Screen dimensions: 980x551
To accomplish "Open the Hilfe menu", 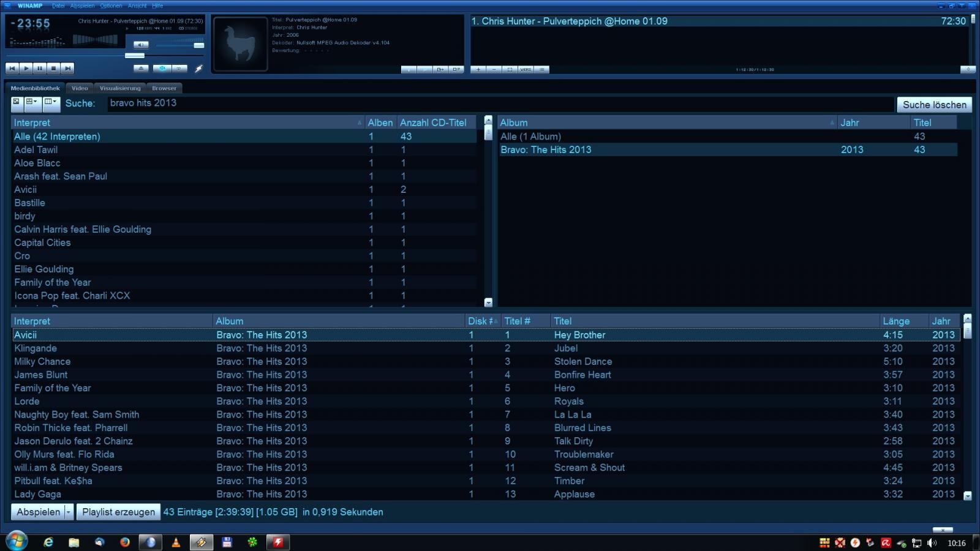I will 157,6.
